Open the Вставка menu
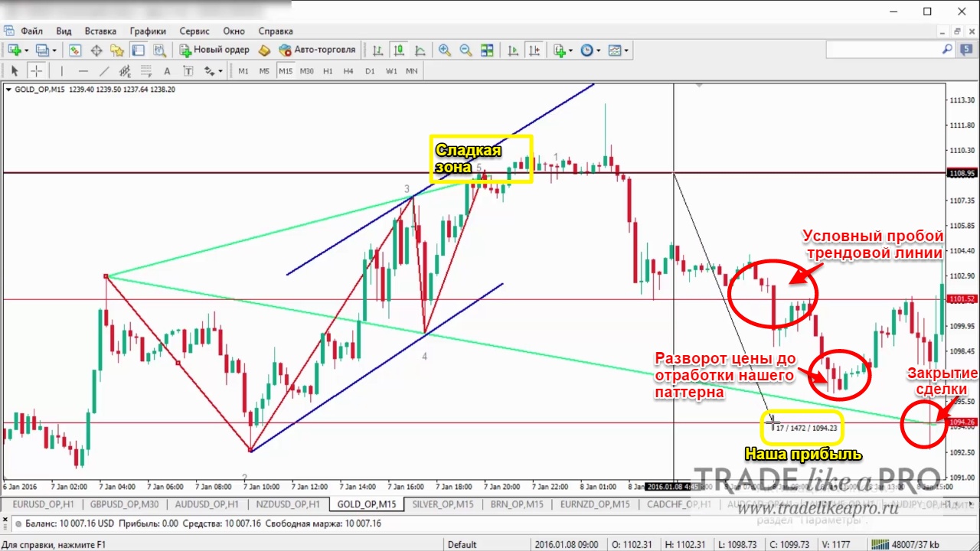The height and width of the screenshot is (551, 980). pyautogui.click(x=100, y=31)
